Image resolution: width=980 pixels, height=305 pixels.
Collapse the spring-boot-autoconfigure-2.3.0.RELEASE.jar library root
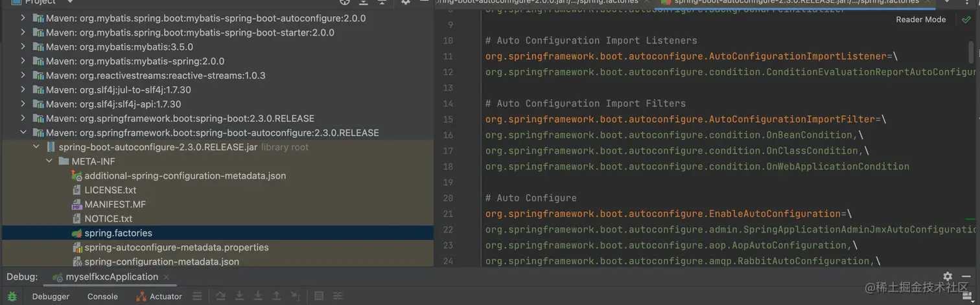click(36, 147)
